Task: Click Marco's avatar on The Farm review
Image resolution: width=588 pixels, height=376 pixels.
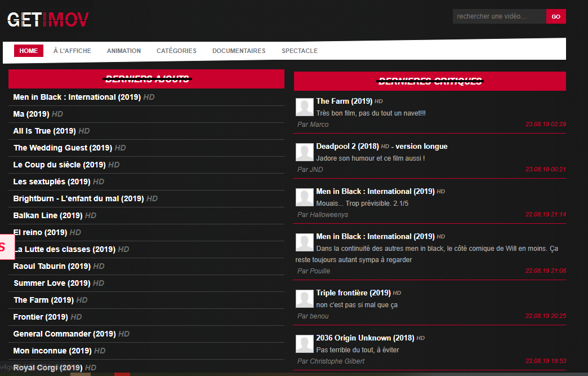Action: tap(305, 107)
